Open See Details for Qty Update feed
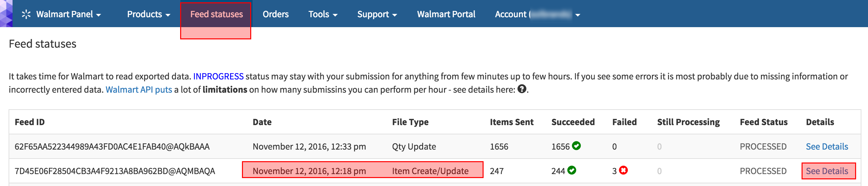 (827, 147)
